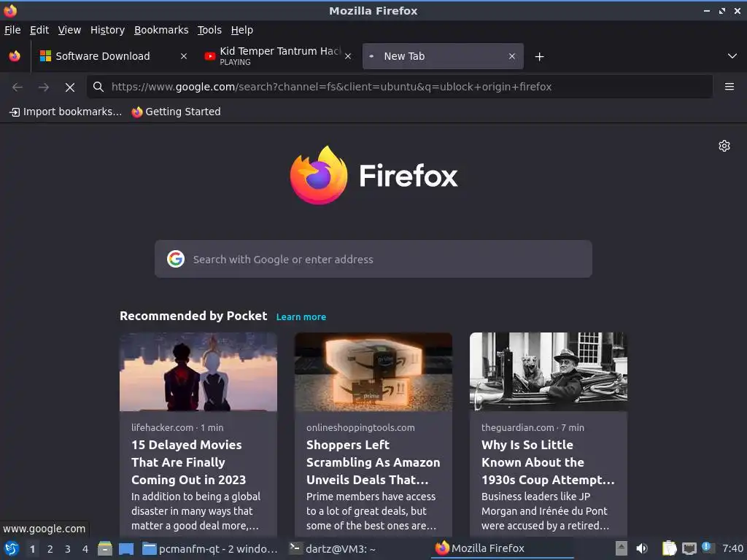Open the View menu

tap(69, 30)
